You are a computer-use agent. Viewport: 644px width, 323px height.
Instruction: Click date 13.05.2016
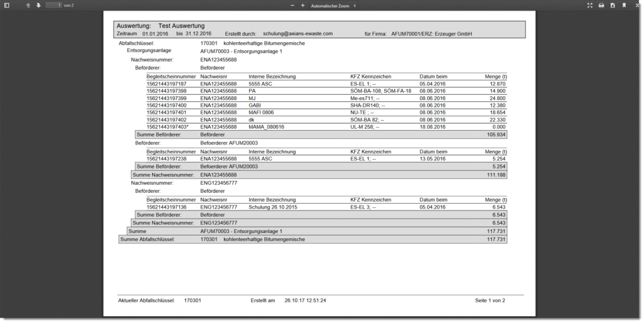coord(433,159)
